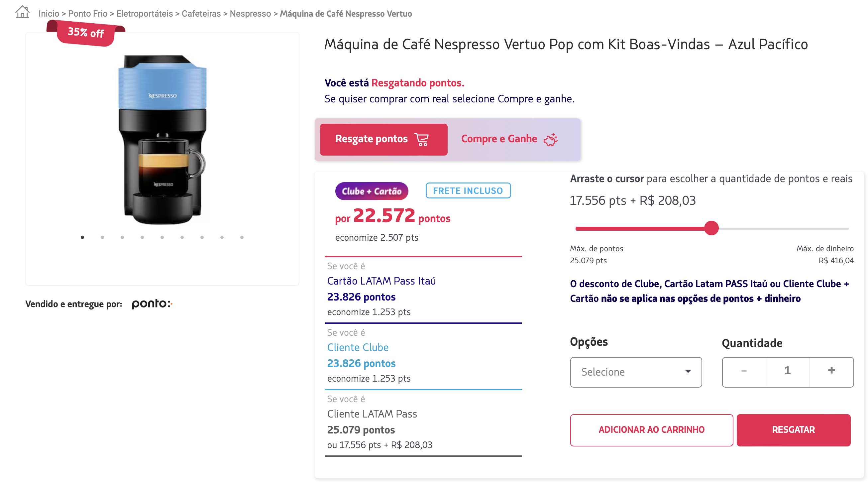Click ADICIONAR AO CARRINHO button
868x482 pixels.
[x=651, y=430]
